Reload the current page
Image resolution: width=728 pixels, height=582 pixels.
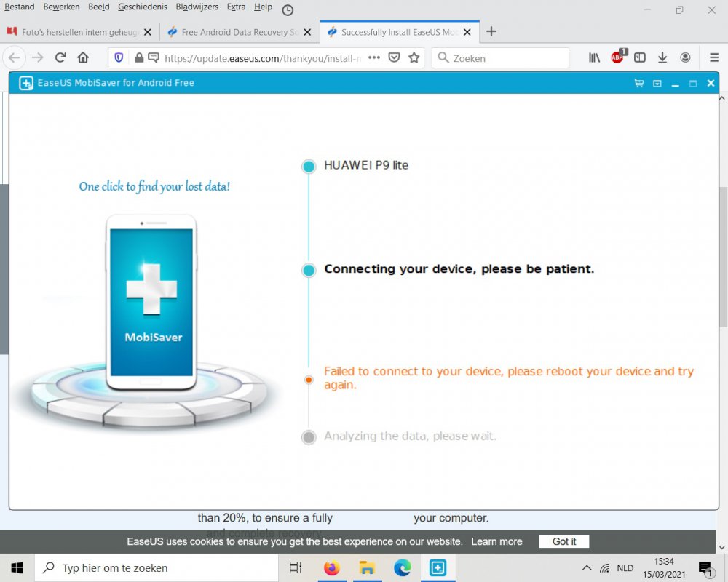click(x=60, y=57)
